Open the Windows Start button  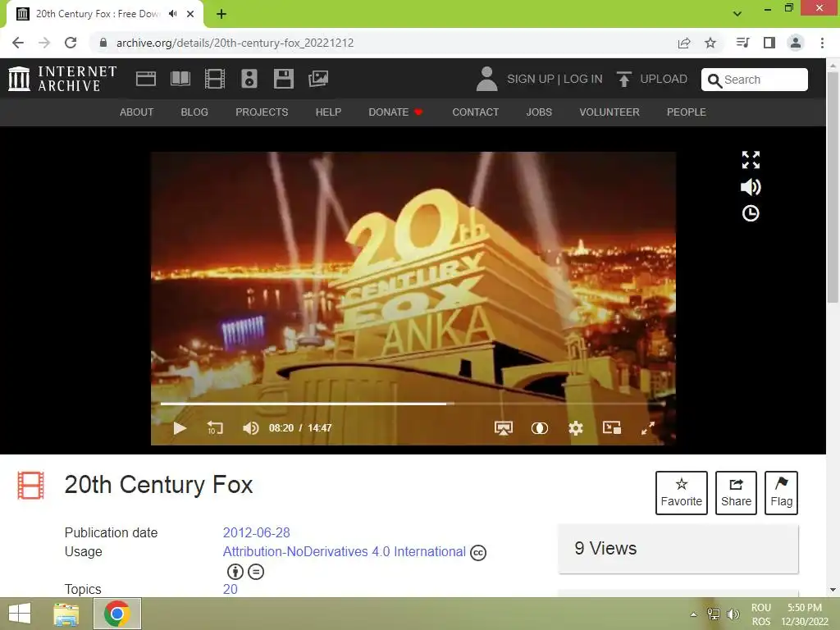20,614
